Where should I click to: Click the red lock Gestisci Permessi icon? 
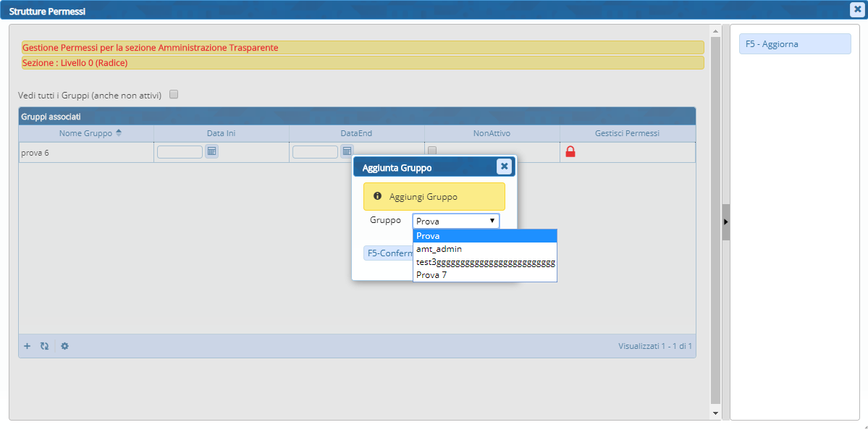click(x=570, y=152)
